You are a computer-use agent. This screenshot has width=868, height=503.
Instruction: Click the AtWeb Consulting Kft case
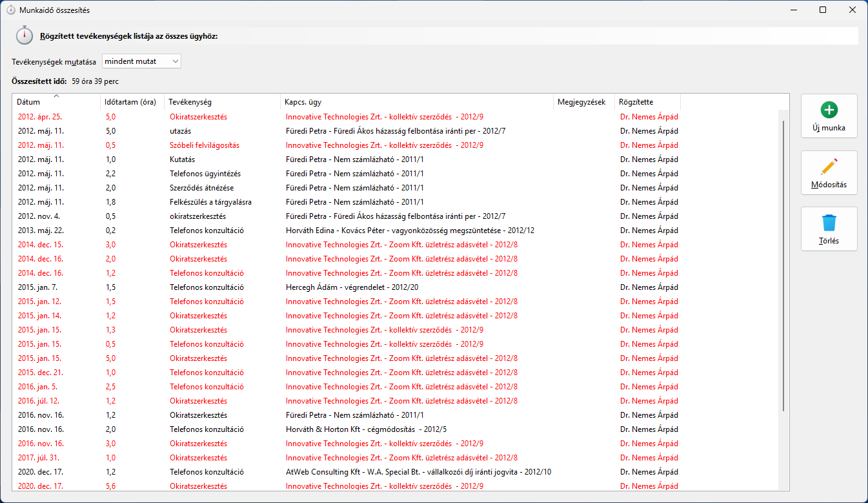pos(418,472)
